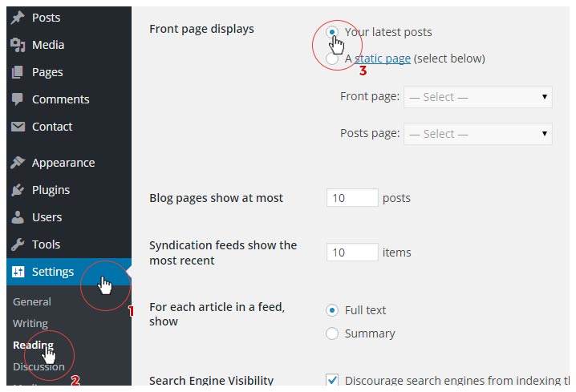Open the Settings menu item
This screenshot has width=576, height=392.
pyautogui.click(x=53, y=272)
